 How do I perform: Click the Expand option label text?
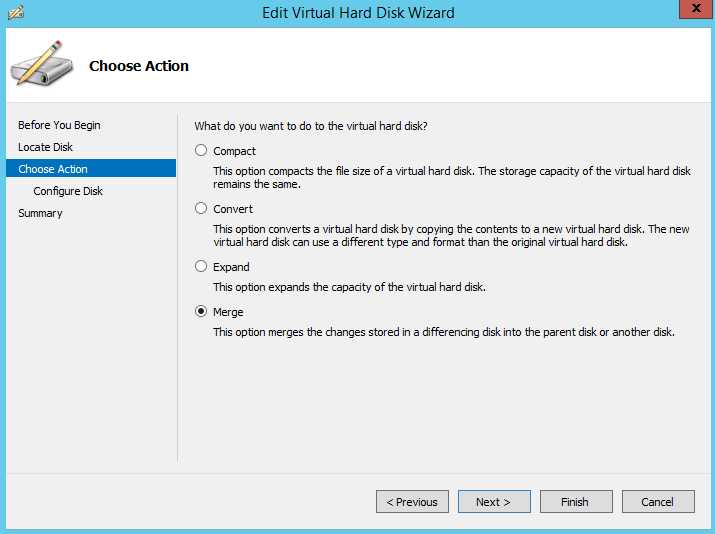pos(231,267)
